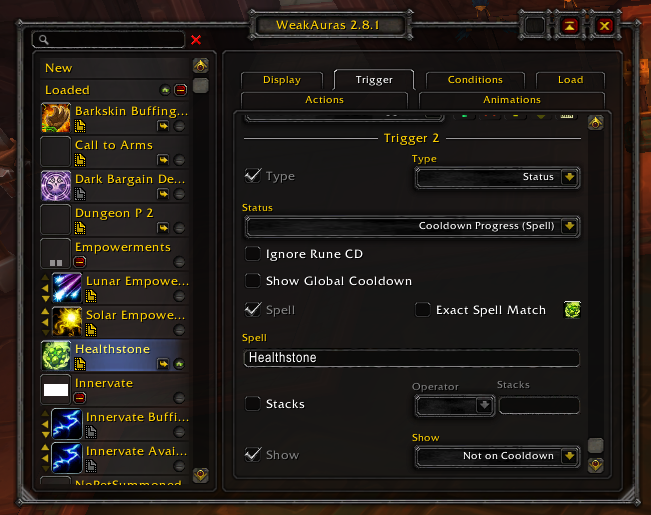This screenshot has height=515, width=651.
Task: Click the New aura button
Action: 115,68
